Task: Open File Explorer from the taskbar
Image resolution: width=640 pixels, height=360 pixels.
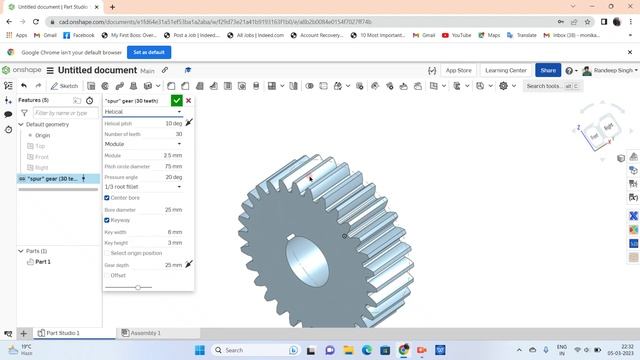Action: 348,350
